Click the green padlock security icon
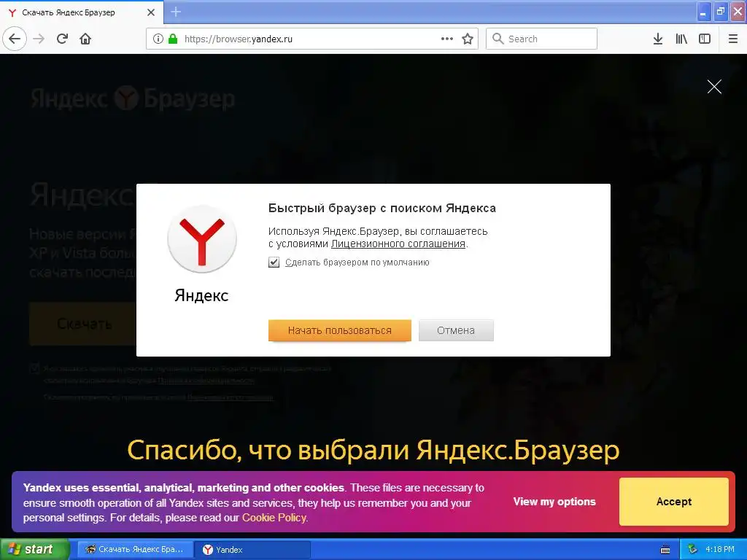Image resolution: width=747 pixels, height=560 pixels. [x=173, y=39]
